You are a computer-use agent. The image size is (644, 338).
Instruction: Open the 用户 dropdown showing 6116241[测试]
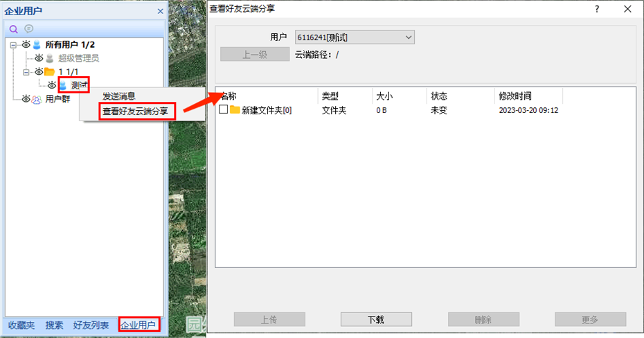point(354,37)
